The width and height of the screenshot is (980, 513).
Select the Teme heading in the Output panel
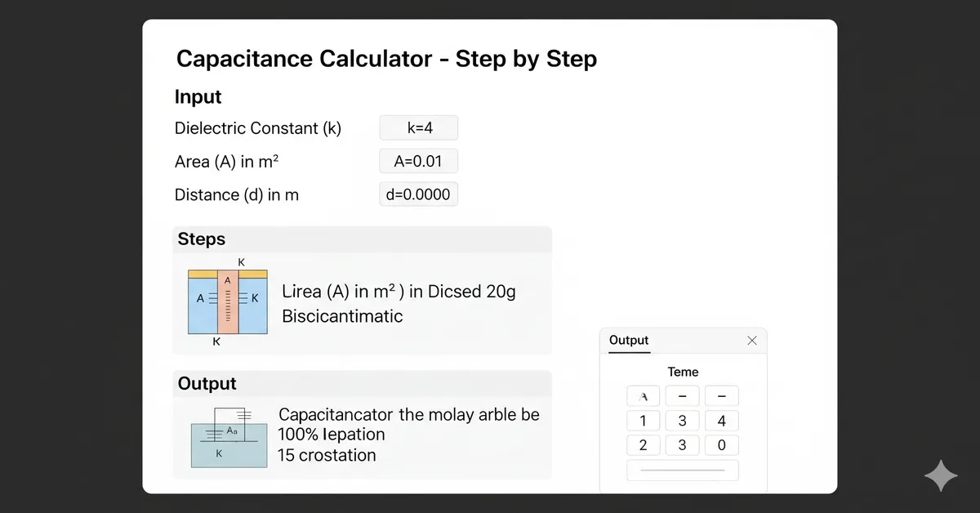(683, 372)
